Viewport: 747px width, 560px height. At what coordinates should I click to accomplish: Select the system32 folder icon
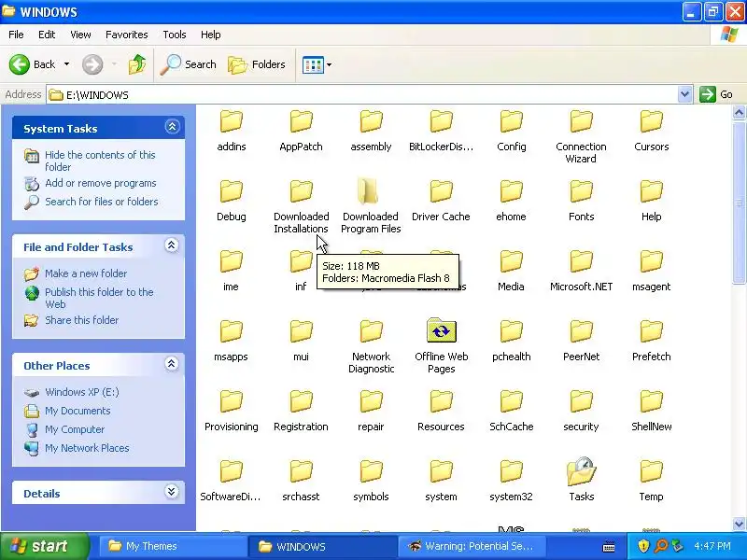click(511, 471)
